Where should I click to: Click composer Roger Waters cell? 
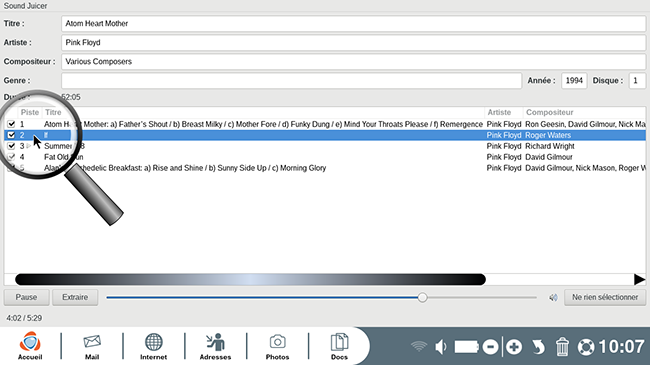coord(548,135)
